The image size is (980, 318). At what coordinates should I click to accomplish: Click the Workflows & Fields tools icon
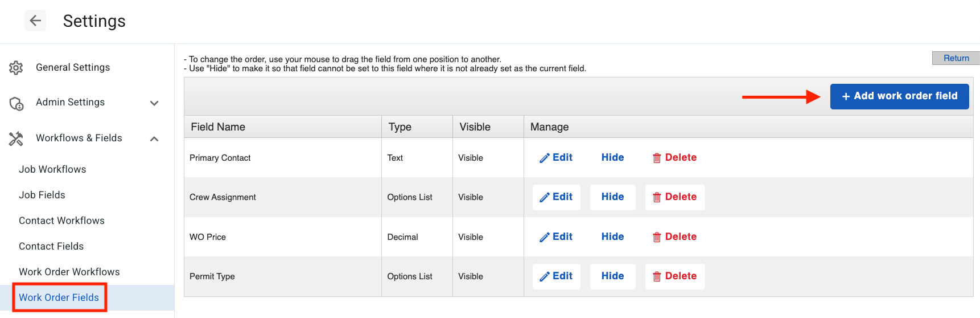point(16,138)
